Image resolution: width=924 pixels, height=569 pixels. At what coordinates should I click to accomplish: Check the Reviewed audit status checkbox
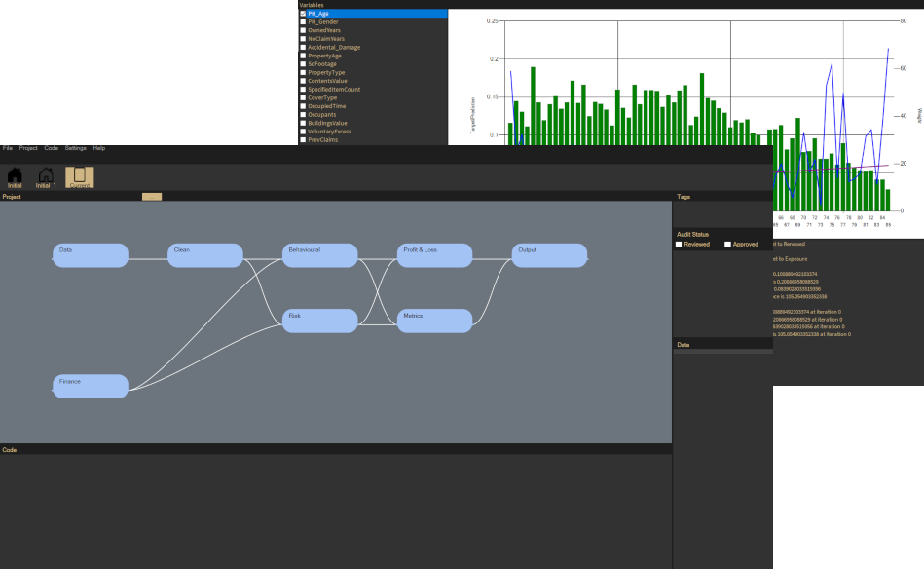(x=679, y=244)
